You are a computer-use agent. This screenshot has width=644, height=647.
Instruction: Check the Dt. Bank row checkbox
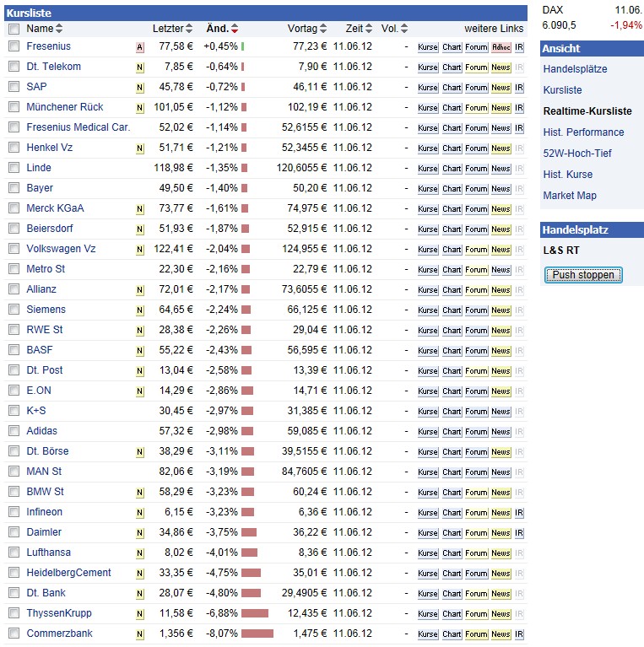coord(14,592)
